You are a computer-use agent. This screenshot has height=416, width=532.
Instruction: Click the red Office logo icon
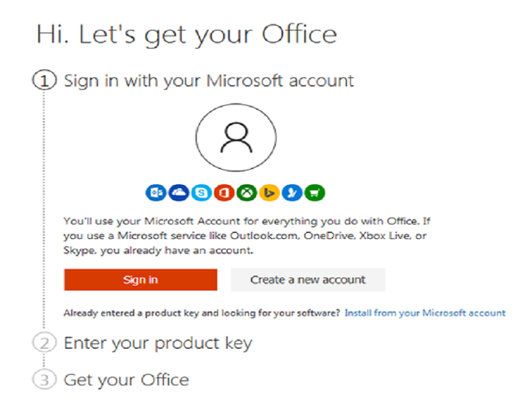[x=224, y=193]
